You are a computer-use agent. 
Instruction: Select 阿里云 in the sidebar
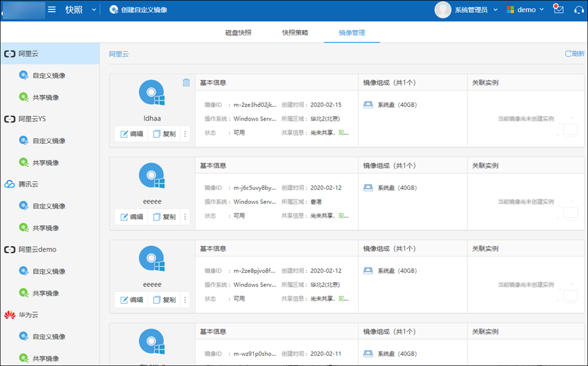pyautogui.click(x=50, y=54)
